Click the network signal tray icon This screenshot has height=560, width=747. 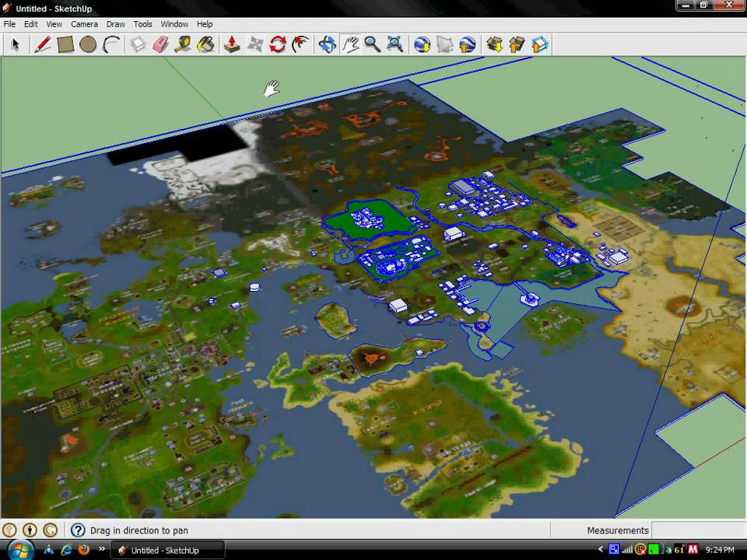[x=627, y=550]
